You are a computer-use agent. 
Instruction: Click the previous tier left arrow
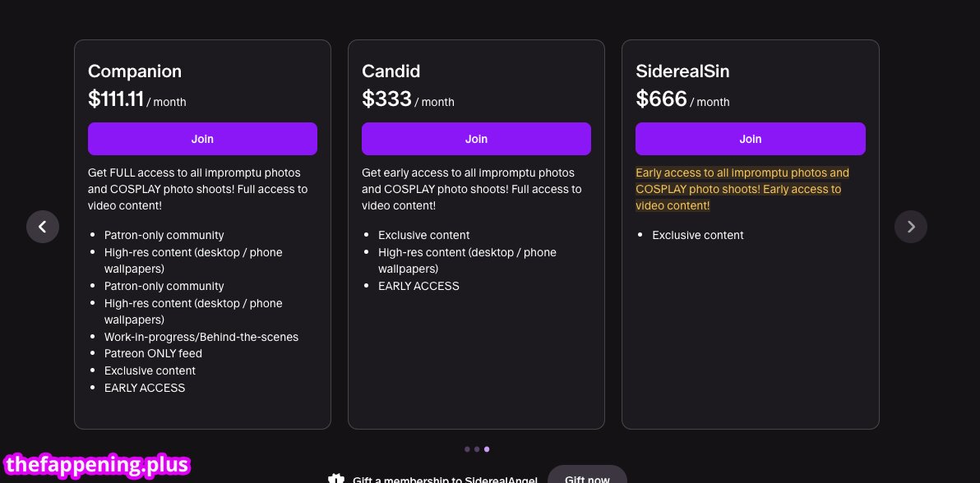[x=43, y=227]
